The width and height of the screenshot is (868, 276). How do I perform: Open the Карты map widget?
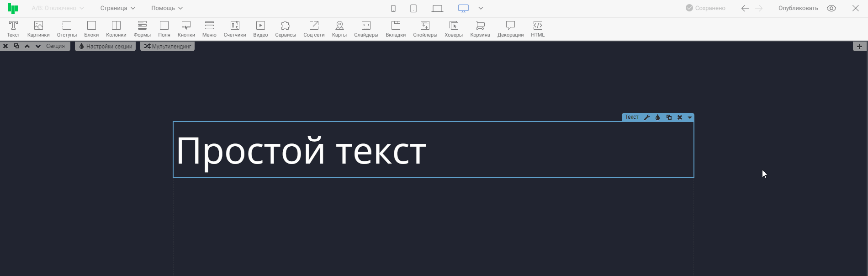pyautogui.click(x=339, y=29)
